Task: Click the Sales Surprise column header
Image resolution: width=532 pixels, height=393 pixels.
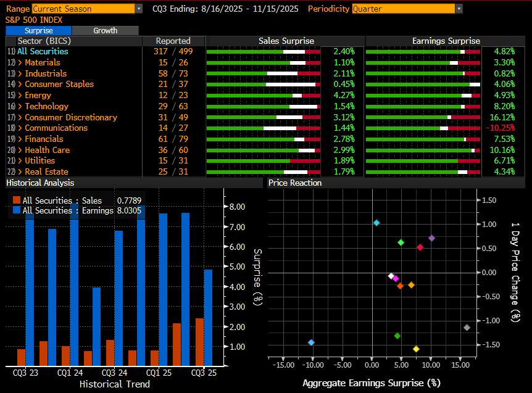Action: [285, 41]
